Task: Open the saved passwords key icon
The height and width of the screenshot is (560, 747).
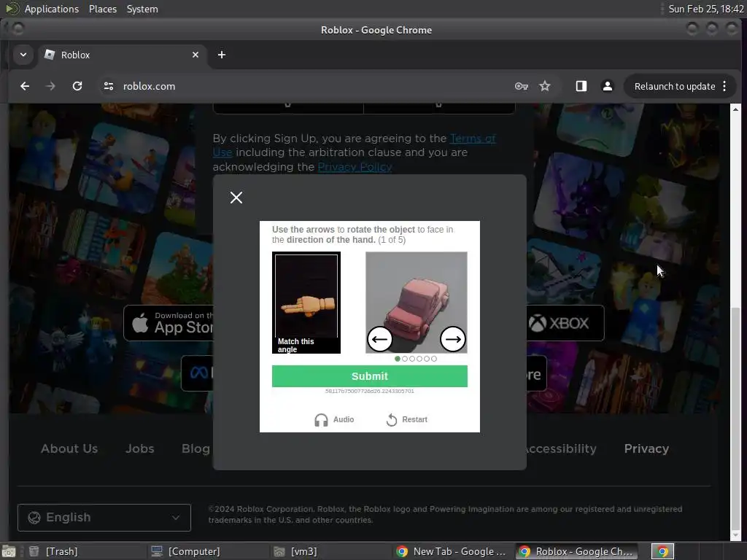Action: (521, 86)
